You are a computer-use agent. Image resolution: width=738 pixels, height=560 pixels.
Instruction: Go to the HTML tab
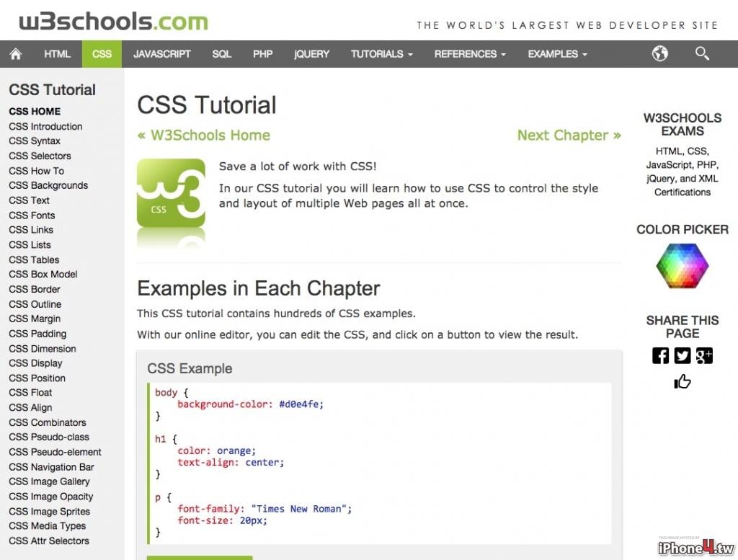57,54
